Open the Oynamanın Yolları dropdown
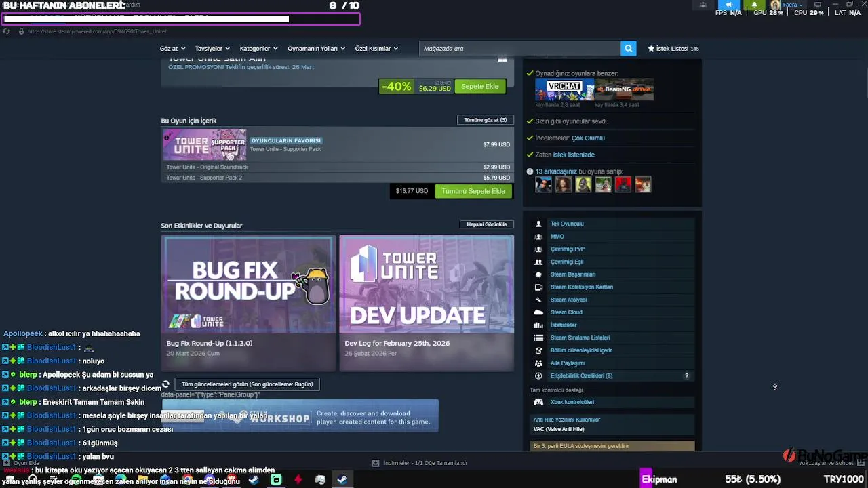 click(316, 49)
